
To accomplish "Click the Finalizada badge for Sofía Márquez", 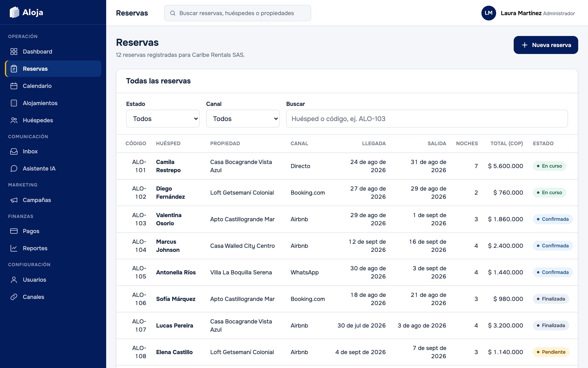I will [551, 299].
